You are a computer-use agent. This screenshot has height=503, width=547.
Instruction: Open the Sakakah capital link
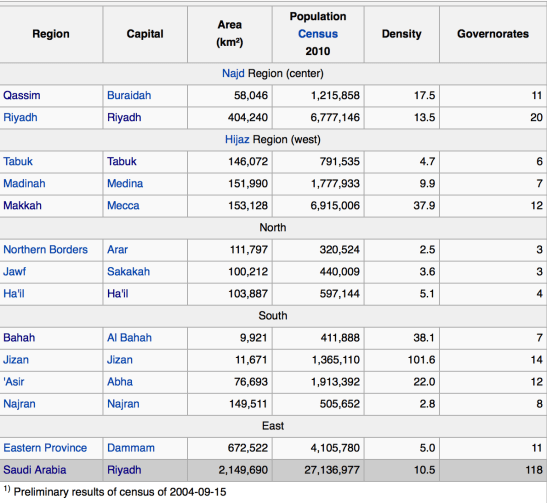tap(128, 272)
